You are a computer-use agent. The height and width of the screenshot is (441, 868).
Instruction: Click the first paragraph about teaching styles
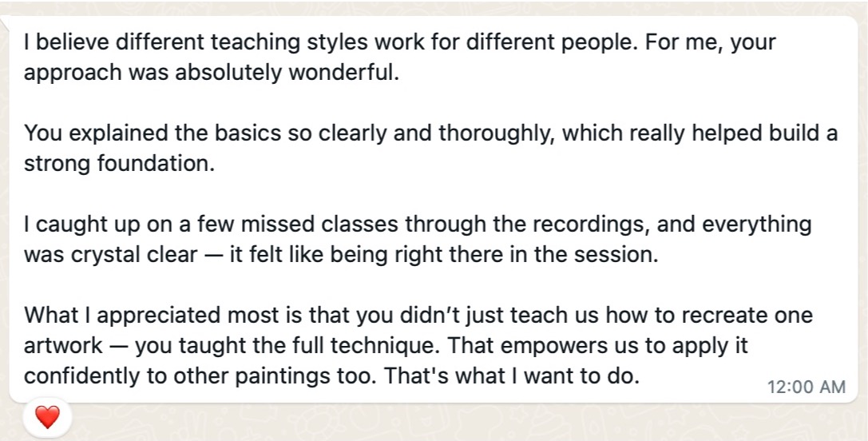[x=399, y=57]
